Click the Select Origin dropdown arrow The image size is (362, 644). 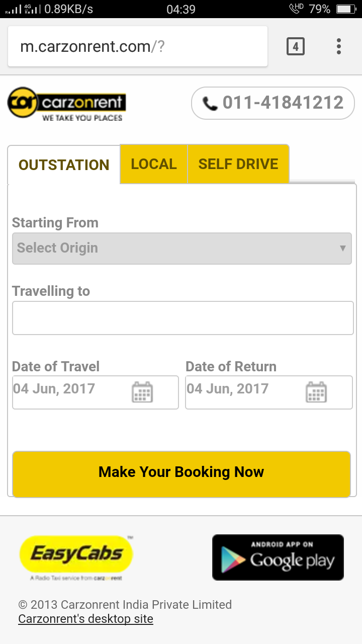point(342,248)
